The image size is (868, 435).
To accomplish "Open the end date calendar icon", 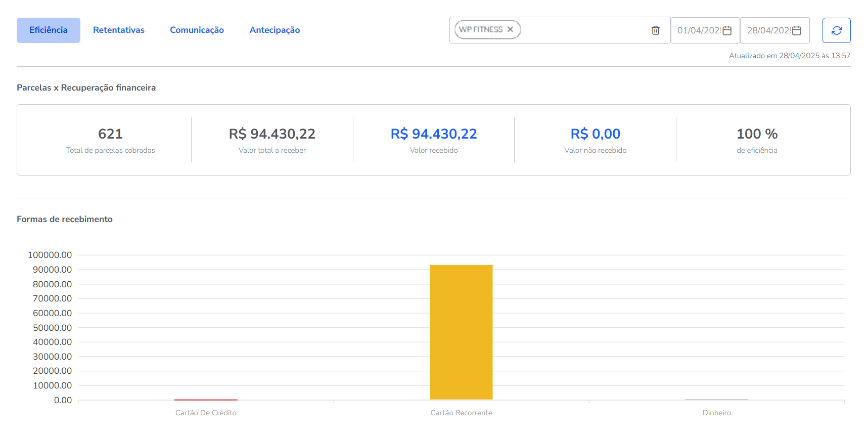I will point(797,30).
